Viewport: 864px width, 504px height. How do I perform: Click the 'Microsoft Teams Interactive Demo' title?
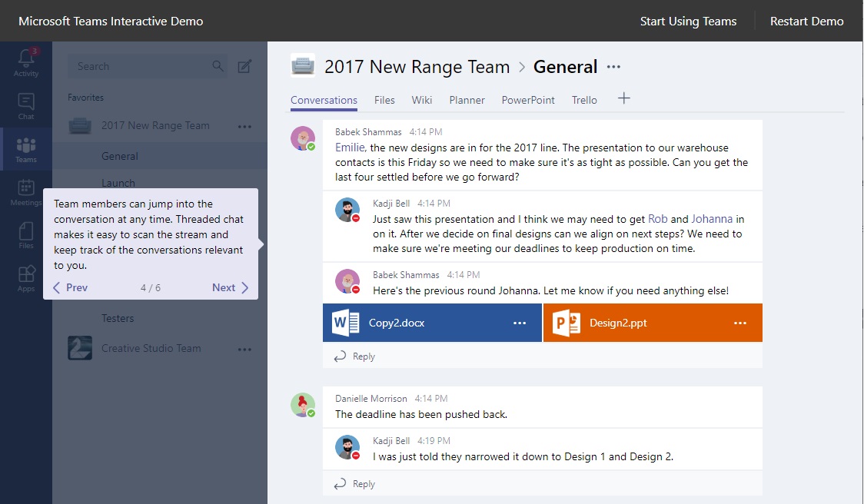pyautogui.click(x=111, y=21)
